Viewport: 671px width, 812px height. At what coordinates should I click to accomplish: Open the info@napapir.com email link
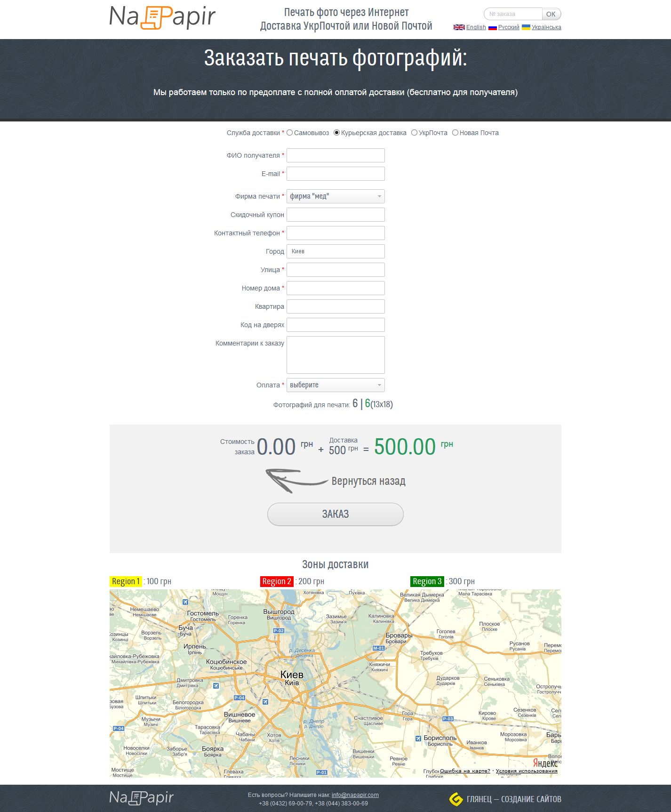[355, 795]
